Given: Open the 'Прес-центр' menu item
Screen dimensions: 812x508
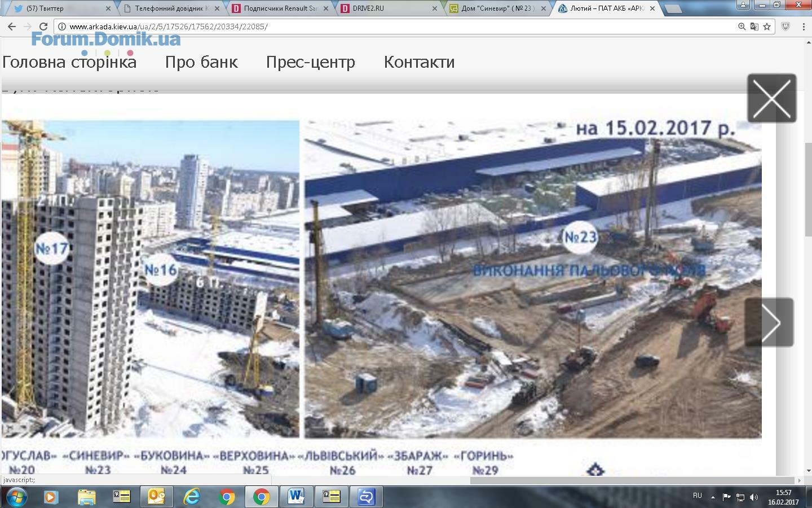Looking at the screenshot, I should point(311,62).
